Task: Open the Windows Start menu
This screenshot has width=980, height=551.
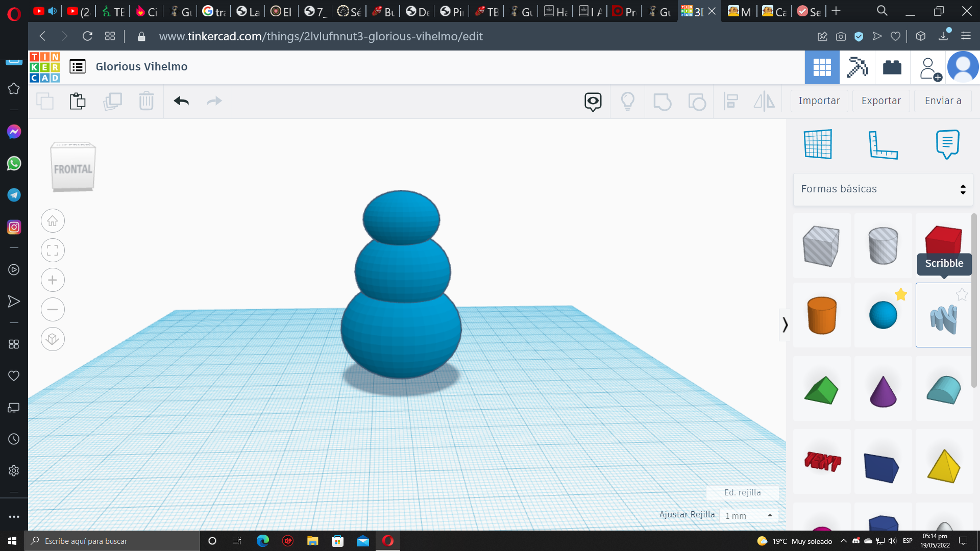Action: tap(12, 541)
